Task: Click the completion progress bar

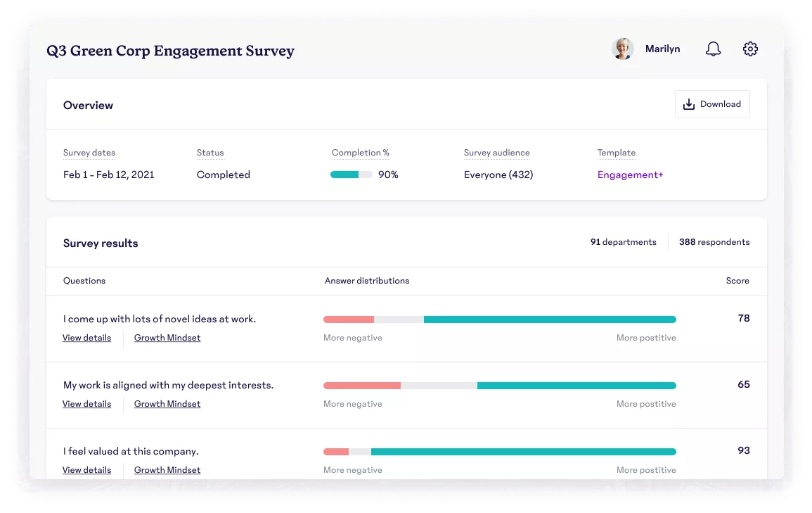Action: pyautogui.click(x=351, y=175)
